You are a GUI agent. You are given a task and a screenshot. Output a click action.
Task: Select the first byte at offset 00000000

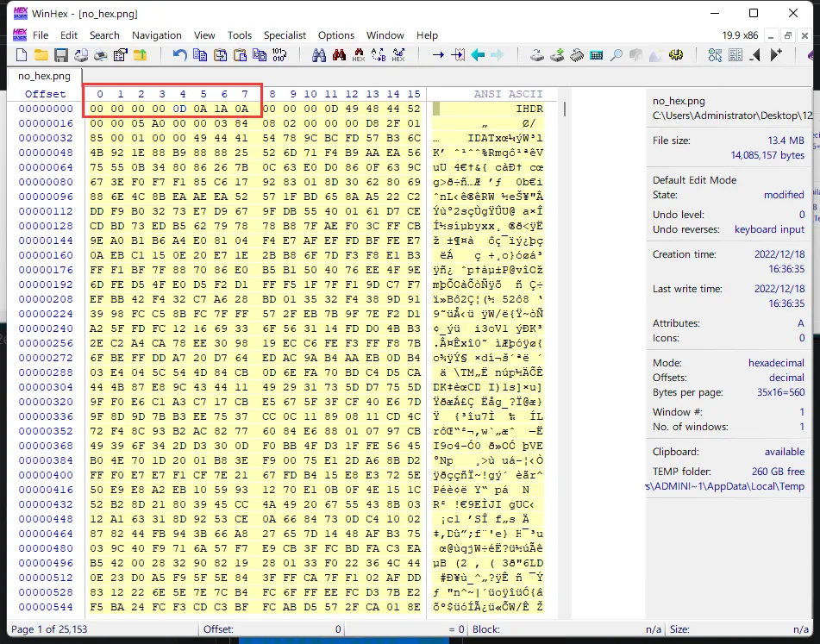click(x=96, y=109)
